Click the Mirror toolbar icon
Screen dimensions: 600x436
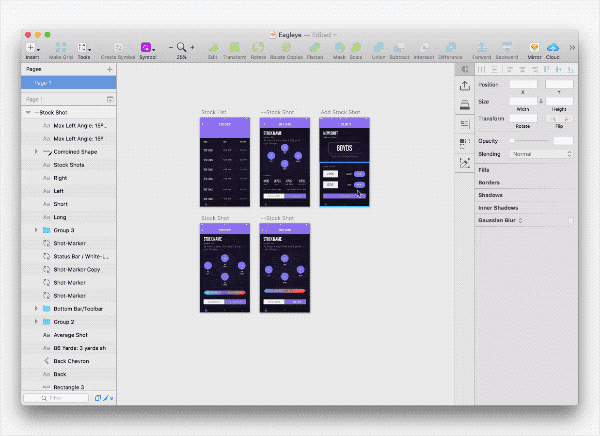[x=533, y=47]
